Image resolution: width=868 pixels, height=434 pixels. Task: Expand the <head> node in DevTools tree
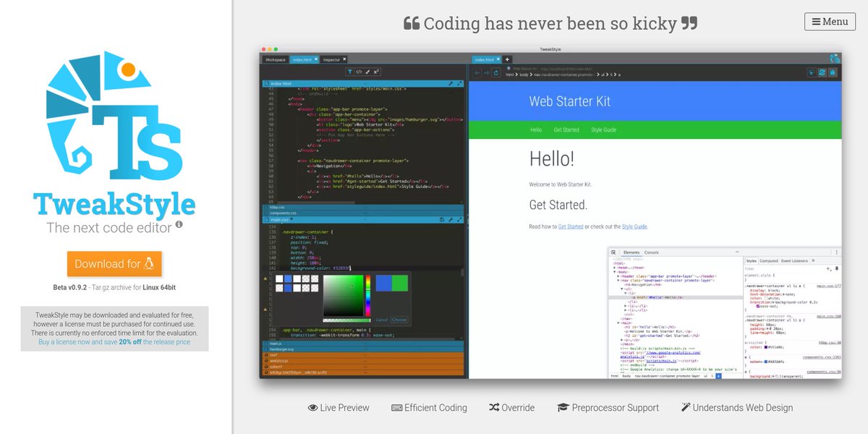(614, 268)
